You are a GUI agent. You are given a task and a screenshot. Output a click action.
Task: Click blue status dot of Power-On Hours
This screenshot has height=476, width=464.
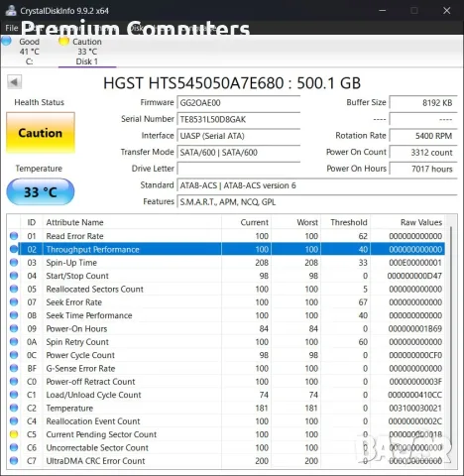point(14,328)
